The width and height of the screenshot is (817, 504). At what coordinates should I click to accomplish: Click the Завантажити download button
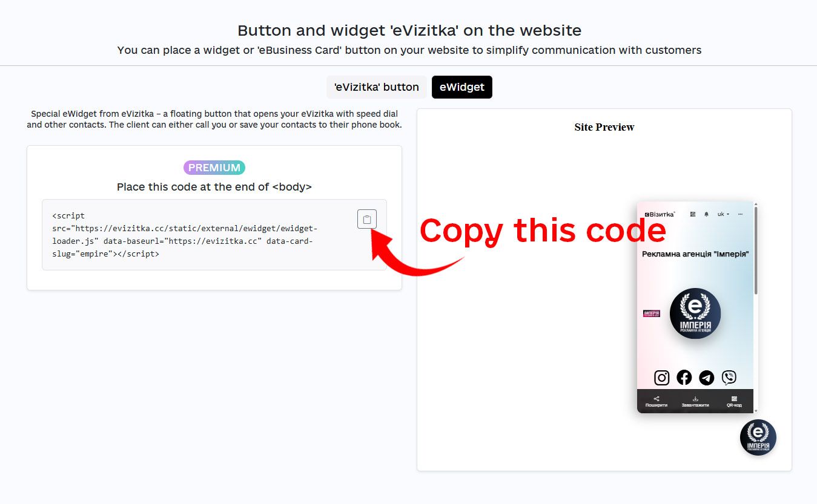coord(695,401)
